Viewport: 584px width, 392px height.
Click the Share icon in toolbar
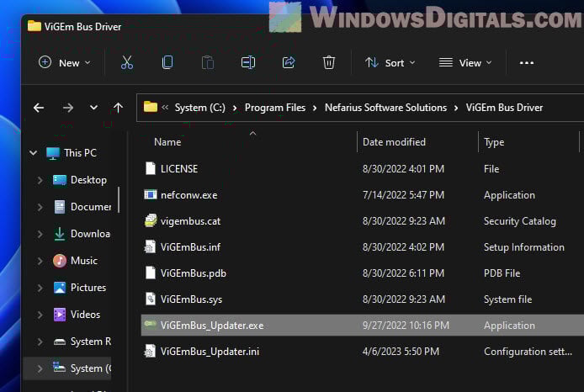coord(289,62)
